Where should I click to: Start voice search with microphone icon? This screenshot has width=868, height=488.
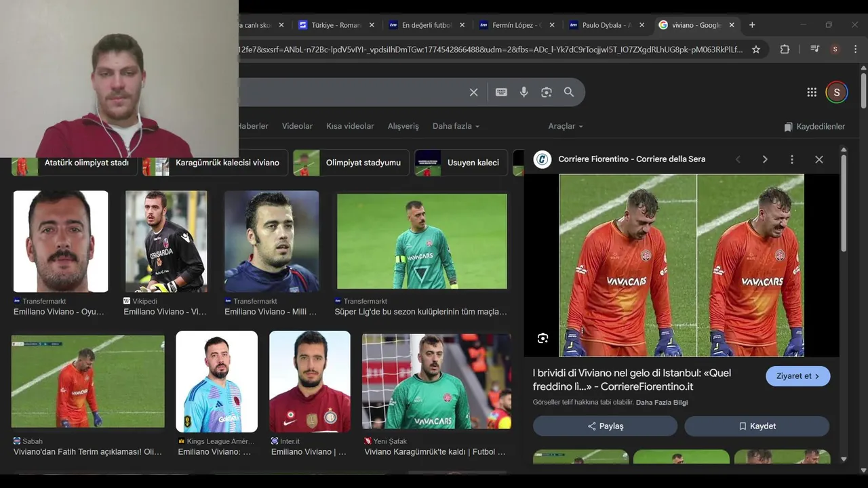pos(524,92)
